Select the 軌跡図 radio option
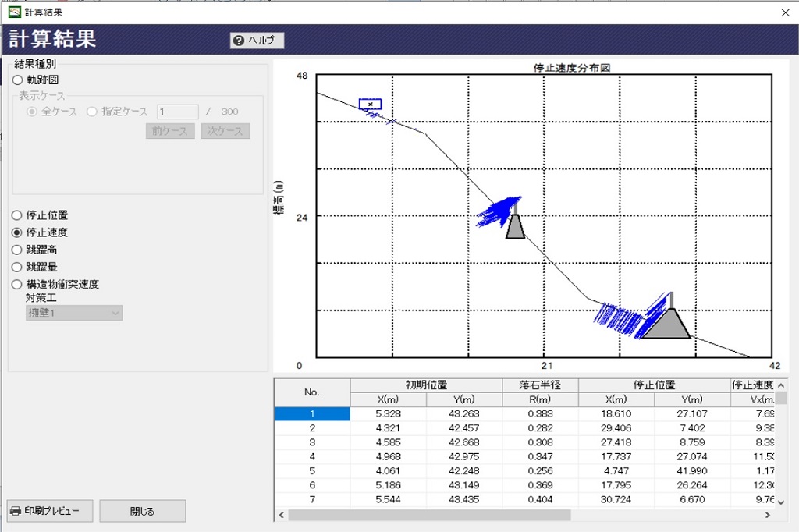Image resolution: width=799 pixels, height=532 pixels. (17, 80)
